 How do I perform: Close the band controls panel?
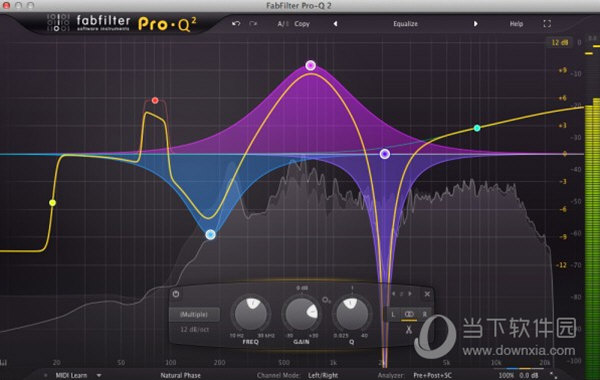[427, 294]
